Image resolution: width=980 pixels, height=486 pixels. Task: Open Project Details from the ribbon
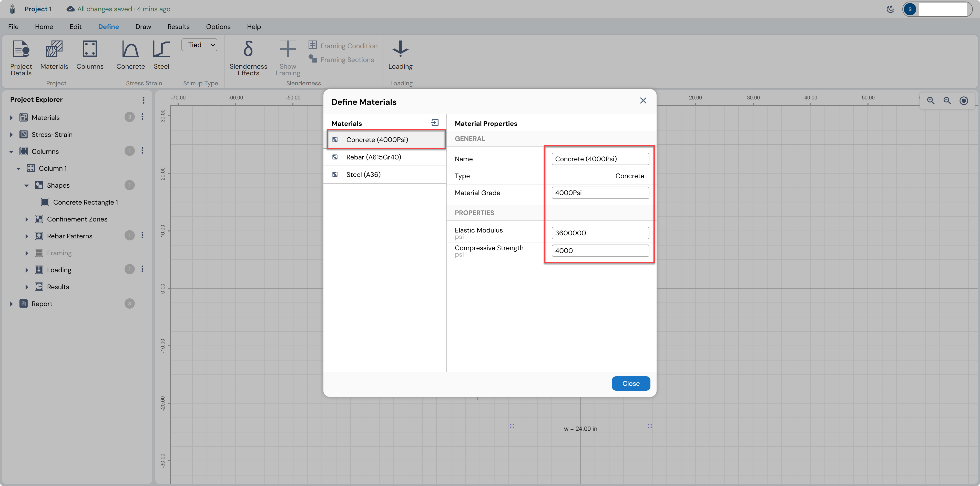[21, 58]
